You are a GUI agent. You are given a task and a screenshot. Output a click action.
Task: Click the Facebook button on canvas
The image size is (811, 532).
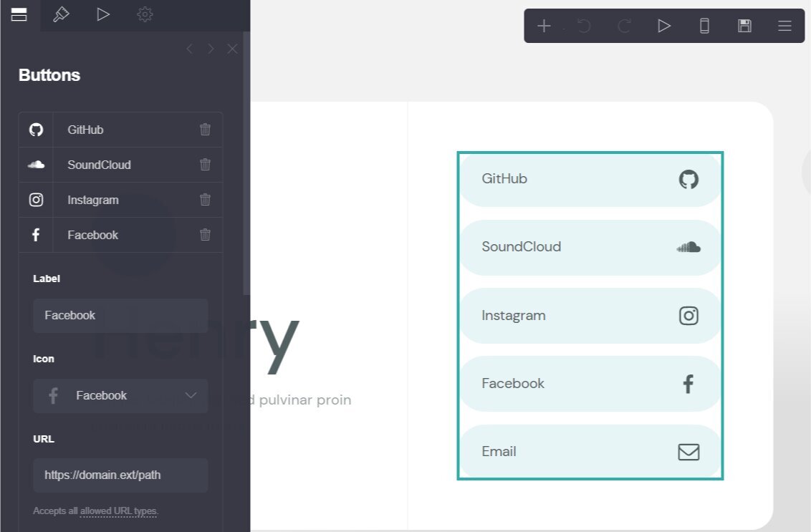pyautogui.click(x=590, y=384)
